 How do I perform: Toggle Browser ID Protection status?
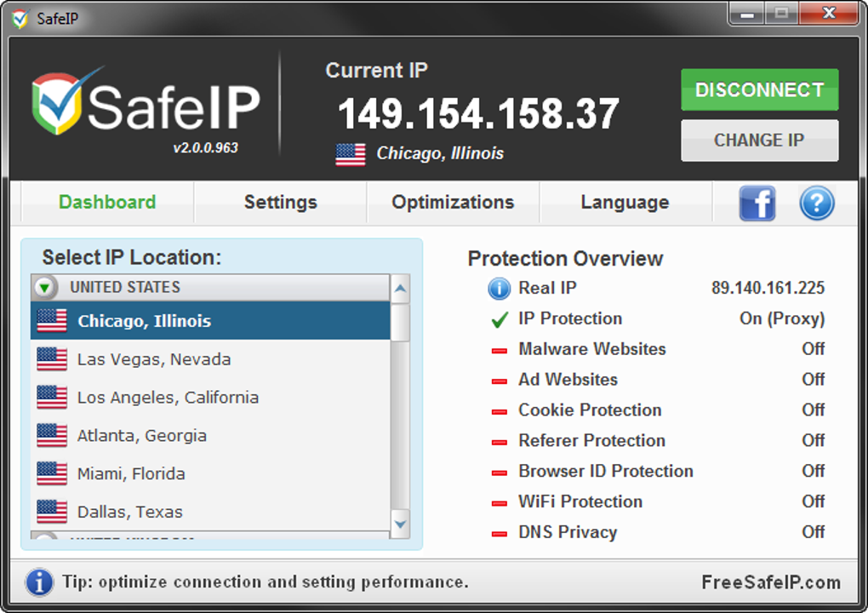tap(814, 471)
